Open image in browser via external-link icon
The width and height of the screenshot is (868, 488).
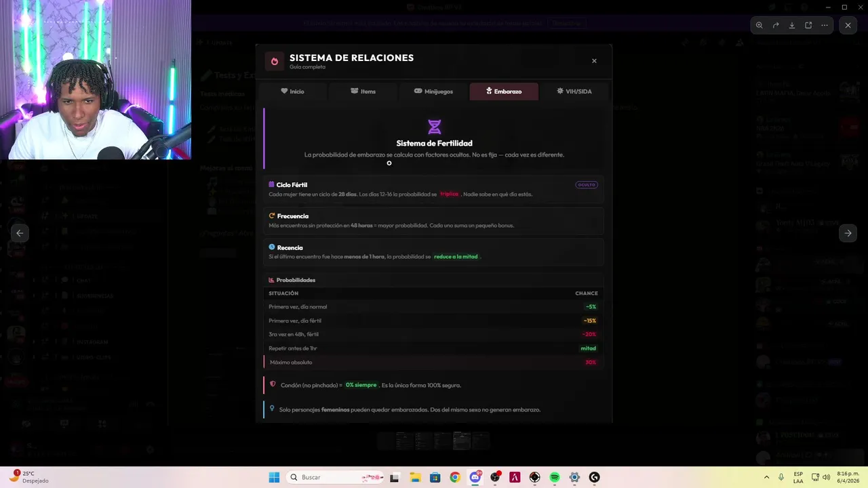click(x=808, y=25)
